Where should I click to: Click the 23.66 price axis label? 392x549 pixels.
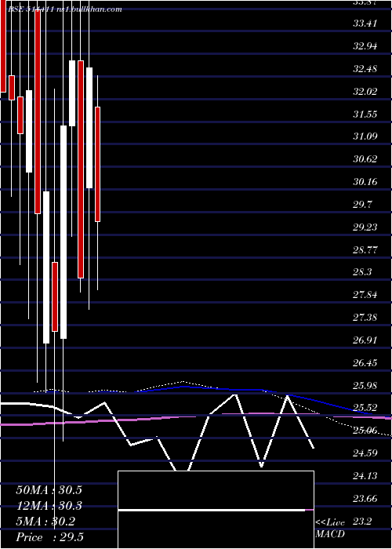[x=365, y=499]
